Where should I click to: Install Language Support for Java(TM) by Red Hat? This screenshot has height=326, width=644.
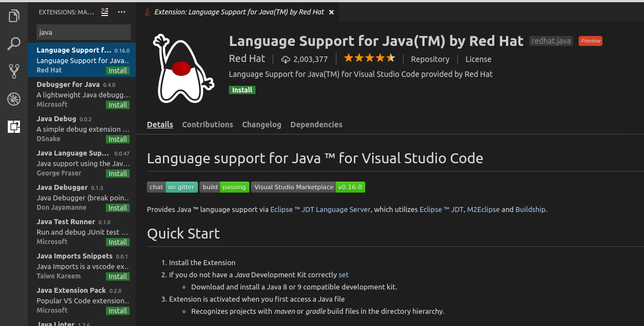coord(242,90)
